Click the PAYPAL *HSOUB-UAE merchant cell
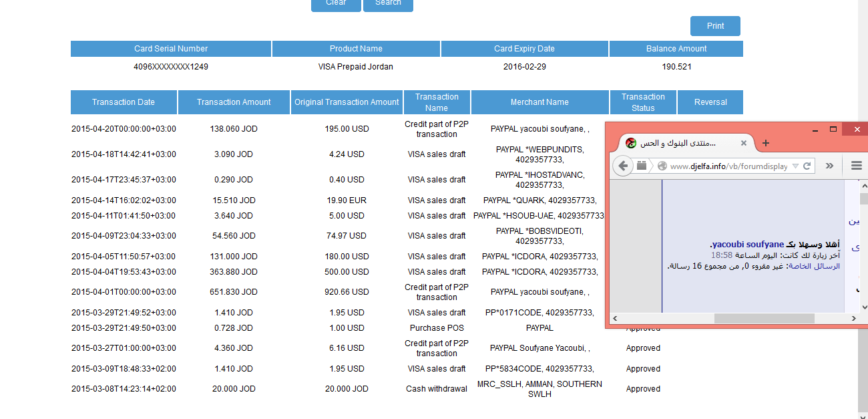 [539, 216]
